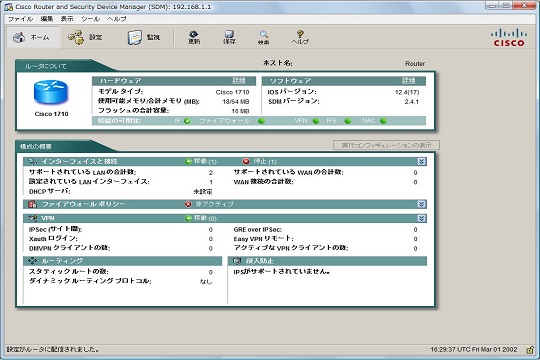The height and width of the screenshot is (360, 540).
Task: Click the 侵入防止 shield header icon
Action: pos(237,261)
